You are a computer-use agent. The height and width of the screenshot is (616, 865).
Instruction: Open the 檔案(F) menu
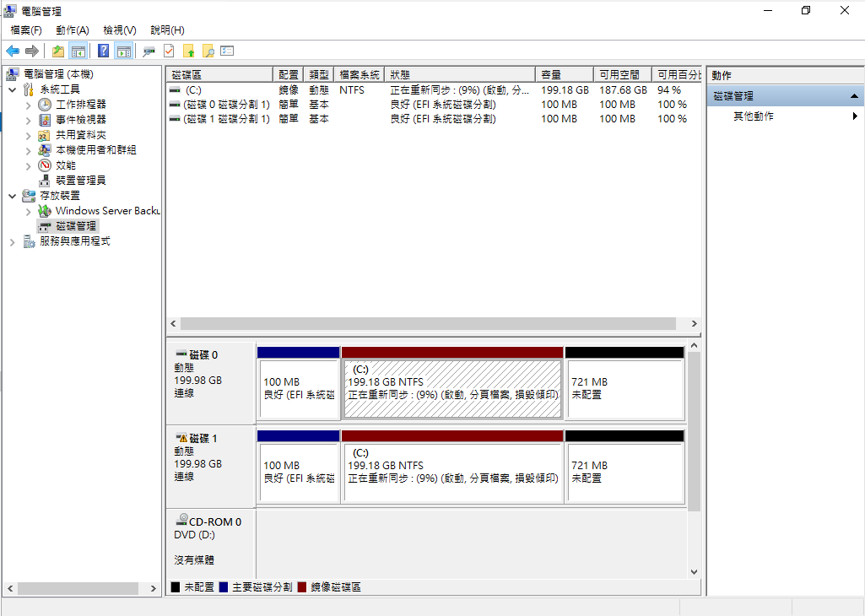click(26, 30)
